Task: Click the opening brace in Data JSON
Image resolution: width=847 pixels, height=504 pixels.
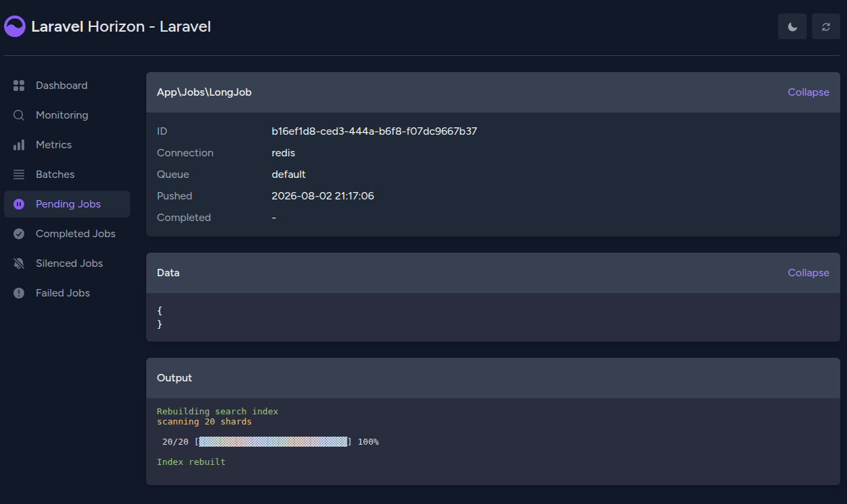Action: tap(160, 311)
